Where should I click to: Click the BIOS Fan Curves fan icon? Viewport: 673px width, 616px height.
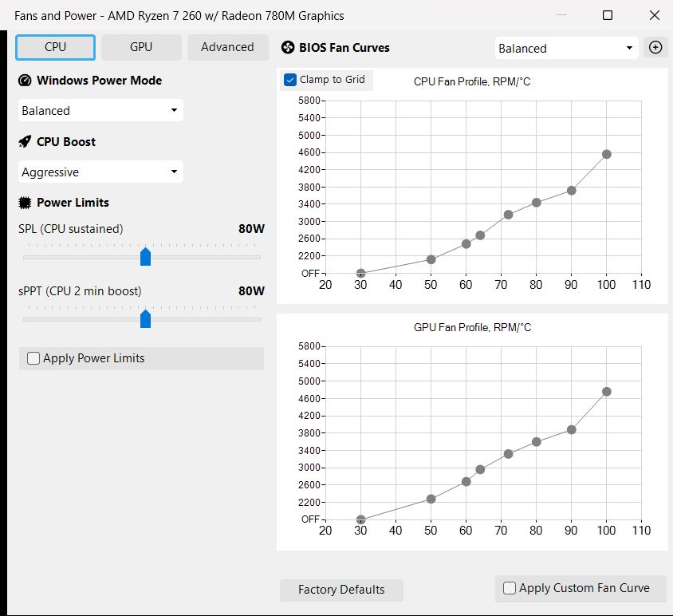click(288, 48)
